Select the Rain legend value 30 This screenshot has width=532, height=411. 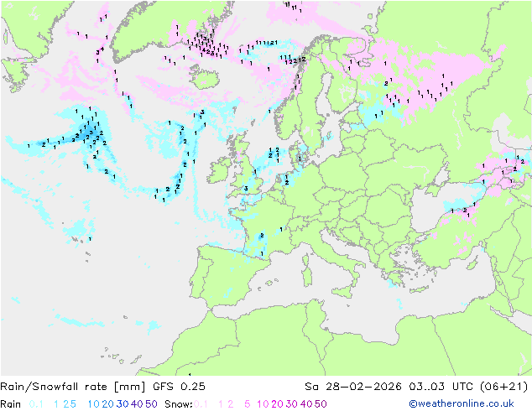click(x=123, y=404)
